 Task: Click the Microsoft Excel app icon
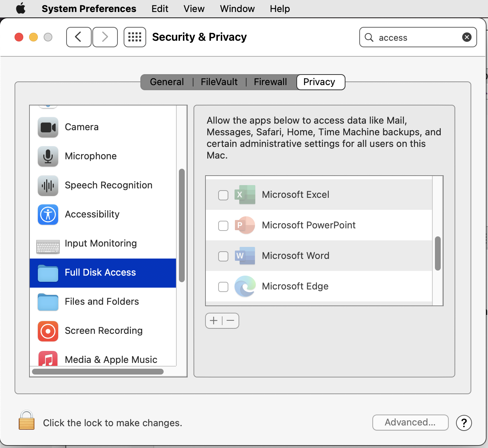point(245,195)
